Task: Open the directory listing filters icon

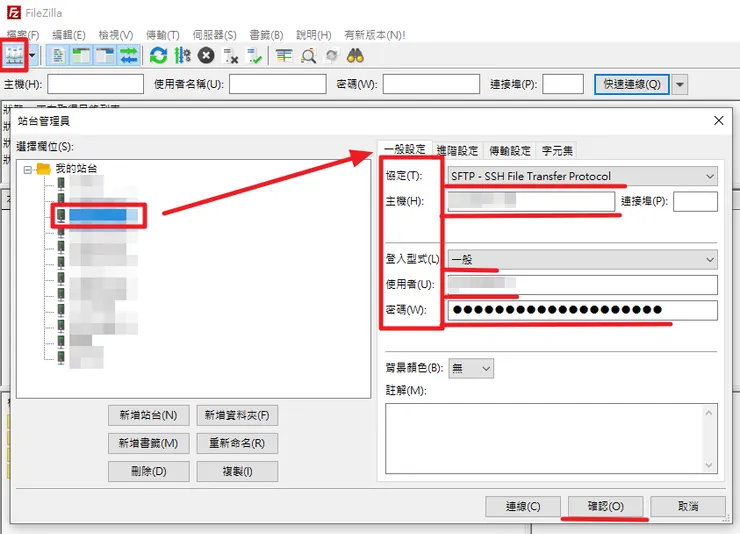Action: pyautogui.click(x=284, y=56)
